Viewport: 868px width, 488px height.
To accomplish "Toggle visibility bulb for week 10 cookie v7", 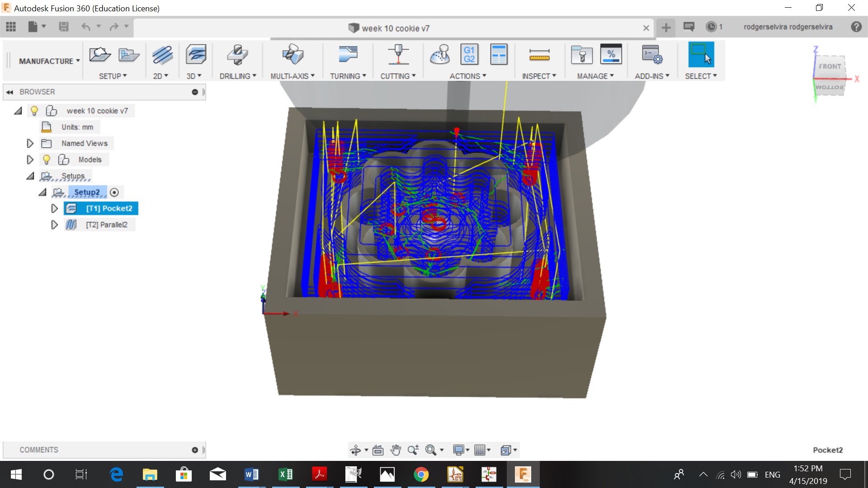I will click(x=34, y=111).
